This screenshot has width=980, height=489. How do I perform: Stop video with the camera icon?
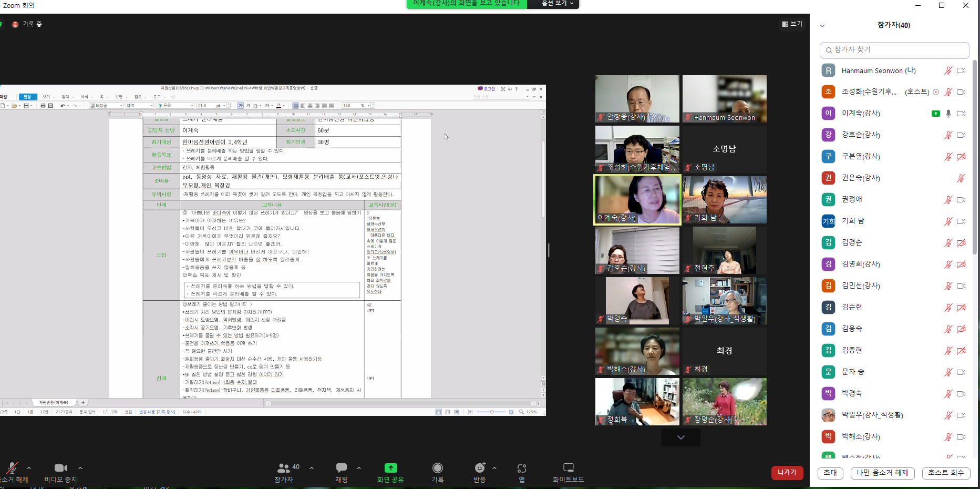[61, 467]
